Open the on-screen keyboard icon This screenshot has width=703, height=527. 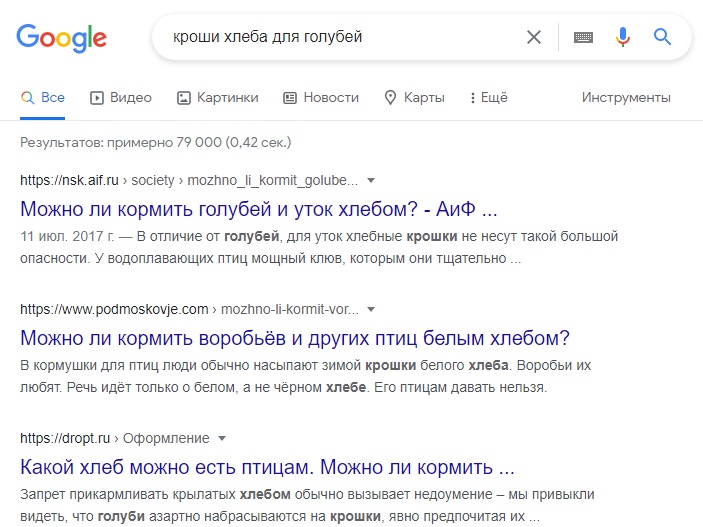(x=583, y=37)
